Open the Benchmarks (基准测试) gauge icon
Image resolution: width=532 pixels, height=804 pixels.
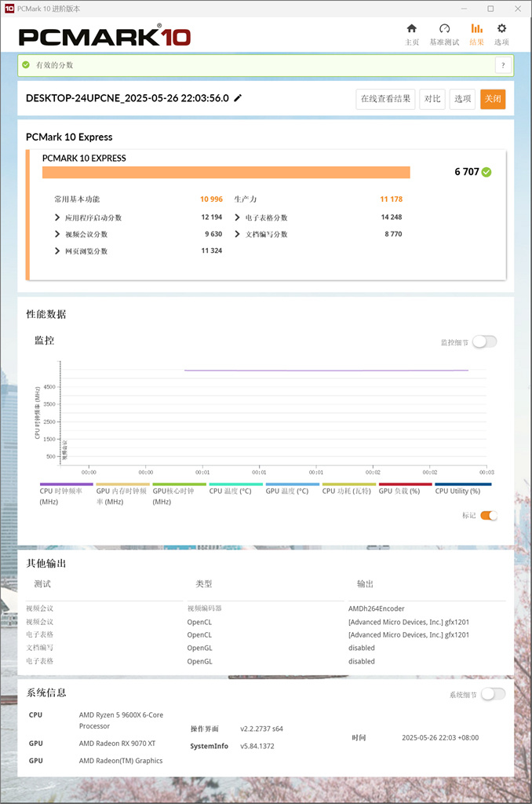coord(444,28)
